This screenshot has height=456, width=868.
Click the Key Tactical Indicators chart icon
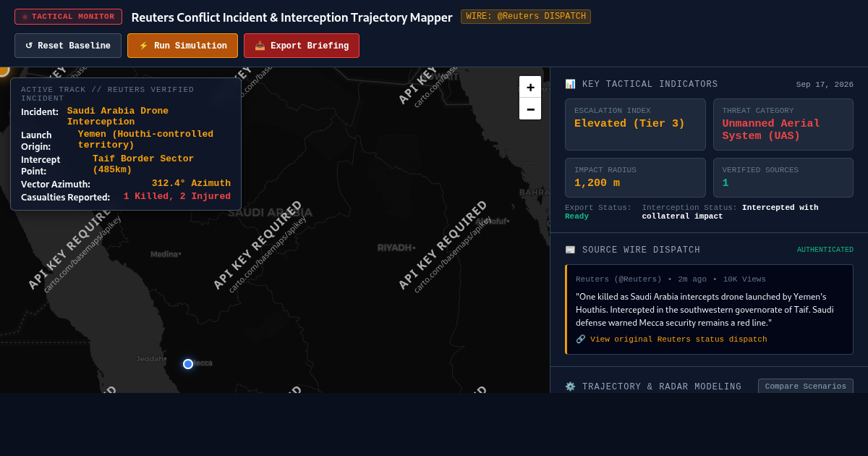click(570, 84)
